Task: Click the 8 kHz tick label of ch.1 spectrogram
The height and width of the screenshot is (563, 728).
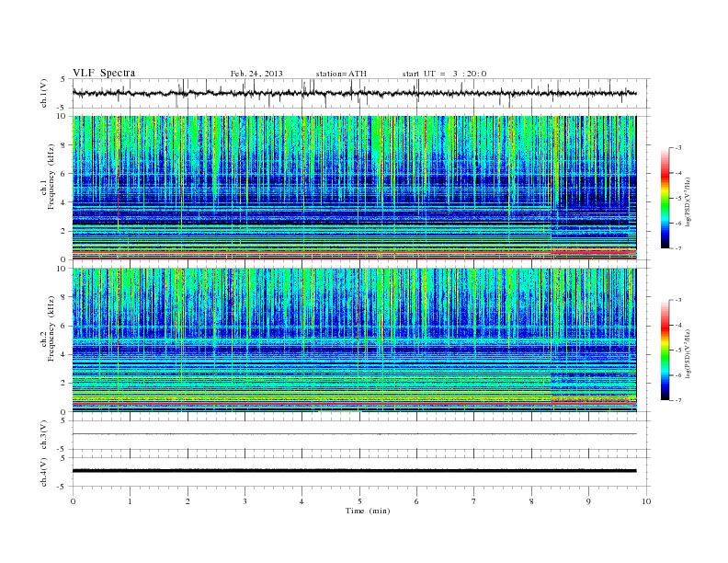Action: tap(64, 145)
